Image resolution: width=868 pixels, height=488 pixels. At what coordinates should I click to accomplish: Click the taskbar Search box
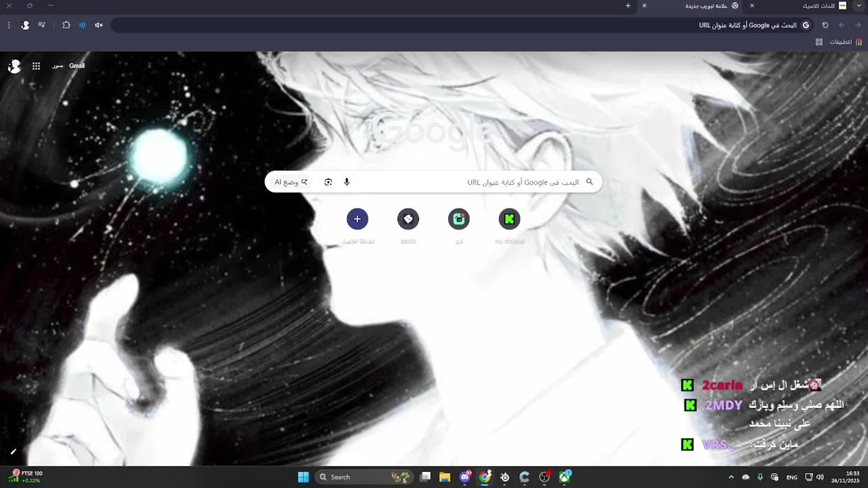click(x=365, y=477)
